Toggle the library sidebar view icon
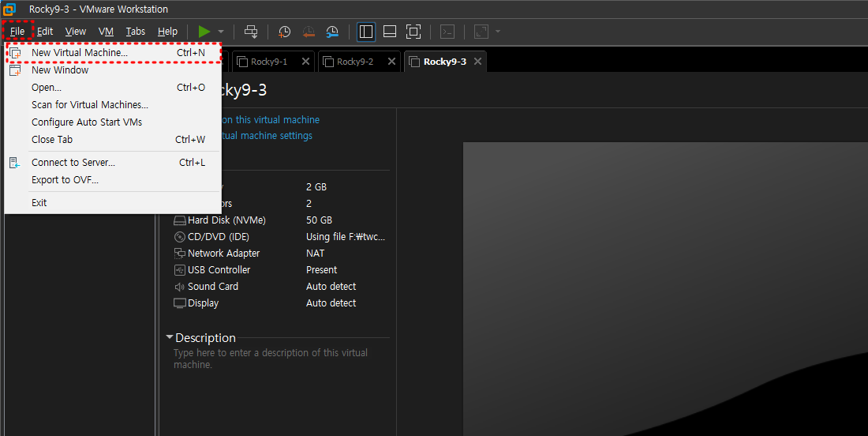868x436 pixels. pyautogui.click(x=366, y=32)
